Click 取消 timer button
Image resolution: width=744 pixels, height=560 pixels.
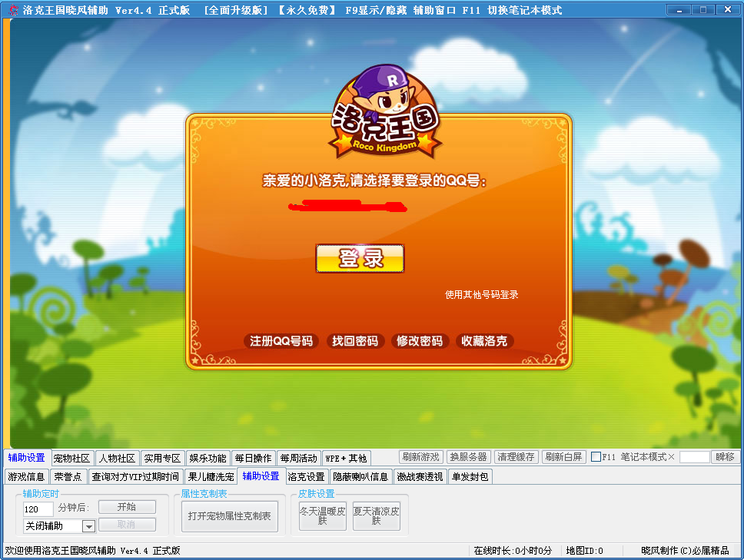[127, 525]
